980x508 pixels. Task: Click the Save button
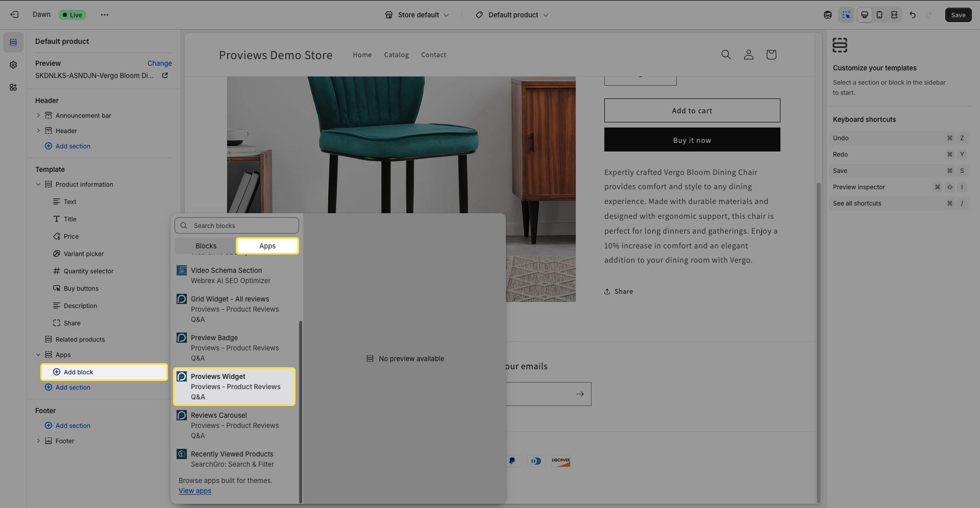[x=958, y=15]
